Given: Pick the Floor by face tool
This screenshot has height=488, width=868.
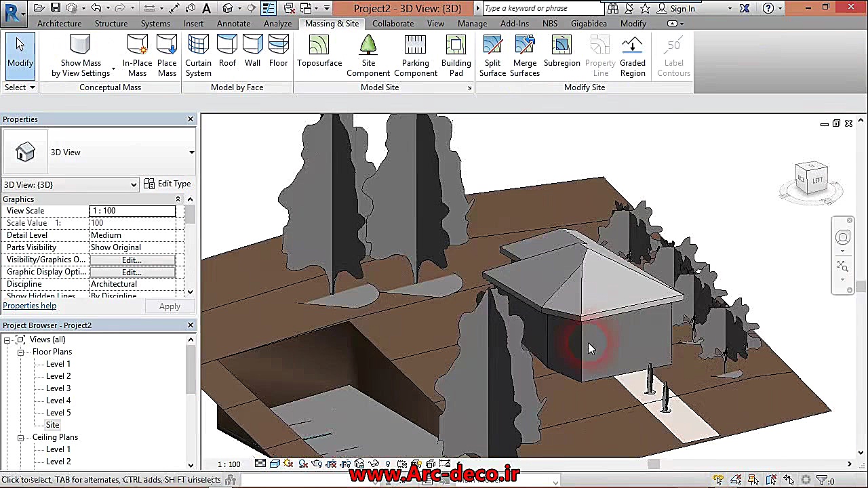Looking at the screenshot, I should (x=278, y=52).
